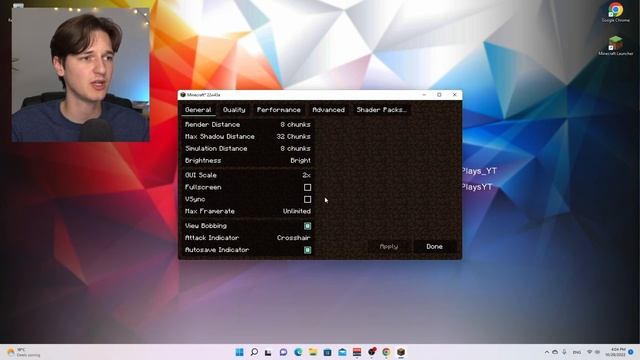Toggle the Fullscreen checkbox

(x=307, y=187)
